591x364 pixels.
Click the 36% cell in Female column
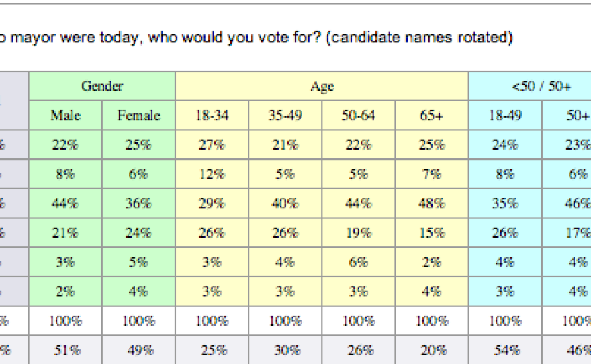pyautogui.click(x=138, y=203)
